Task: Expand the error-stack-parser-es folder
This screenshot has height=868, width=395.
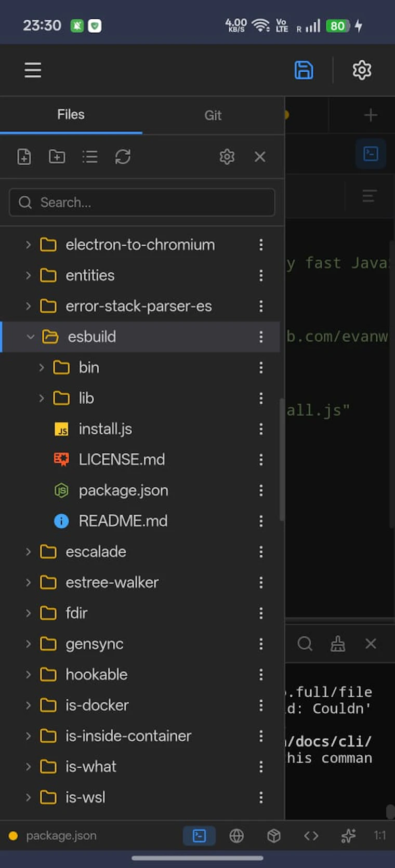Action: [28, 306]
